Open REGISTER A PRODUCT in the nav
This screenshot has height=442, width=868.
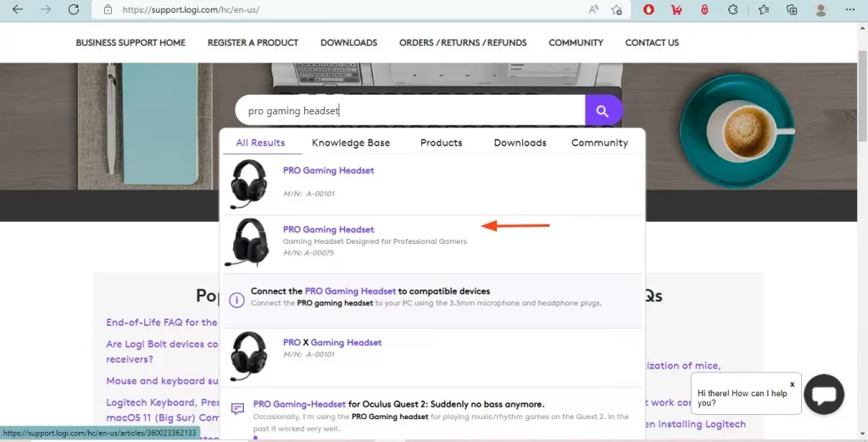pos(253,42)
